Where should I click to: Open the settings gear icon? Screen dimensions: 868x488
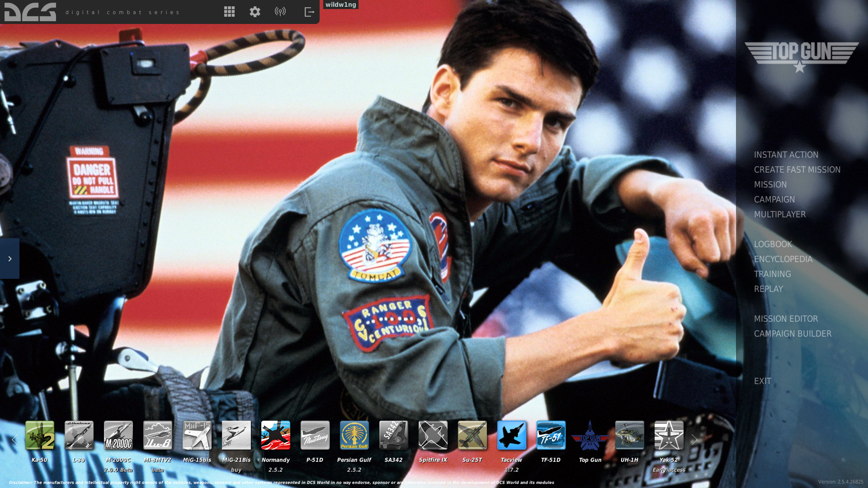255,12
